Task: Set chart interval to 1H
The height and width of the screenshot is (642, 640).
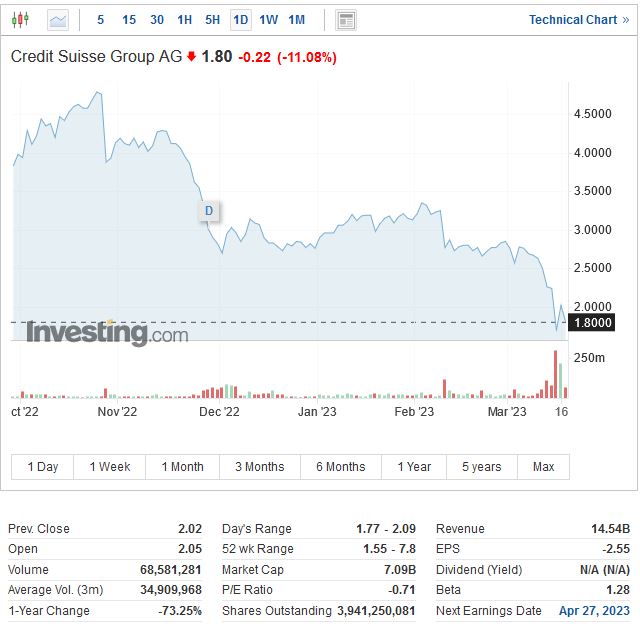Action: click(184, 20)
